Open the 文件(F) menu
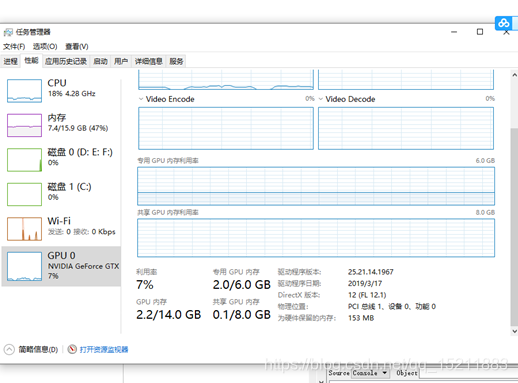The image size is (518, 383). click(x=14, y=46)
